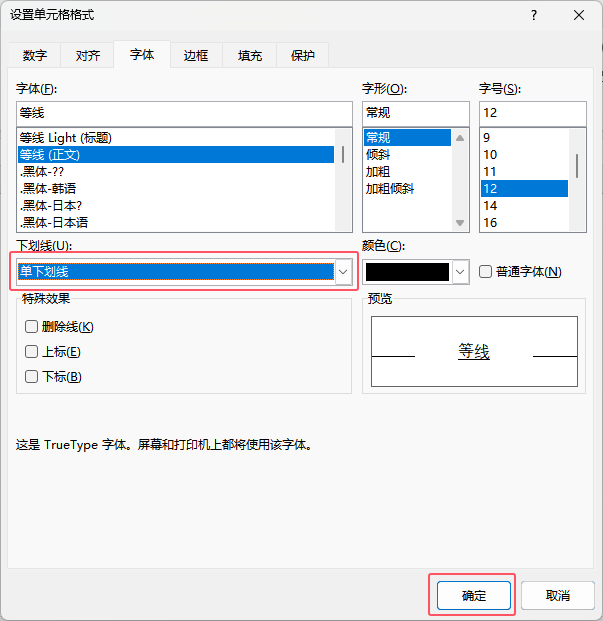The width and height of the screenshot is (603, 621).
Task: Switch to the 数字 tab
Action: pyautogui.click(x=34, y=55)
